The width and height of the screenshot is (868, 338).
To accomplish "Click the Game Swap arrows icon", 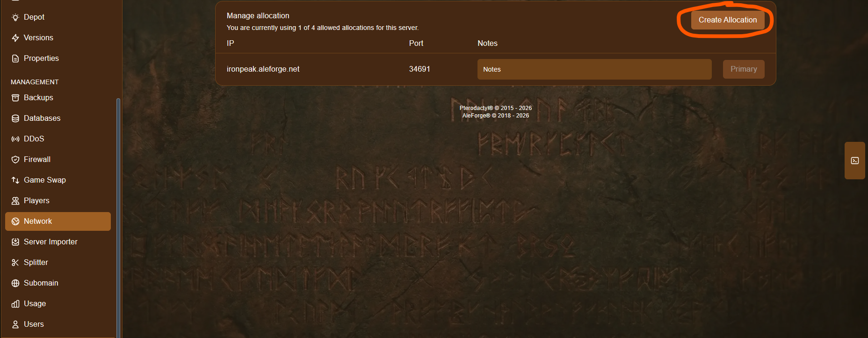I will (15, 180).
